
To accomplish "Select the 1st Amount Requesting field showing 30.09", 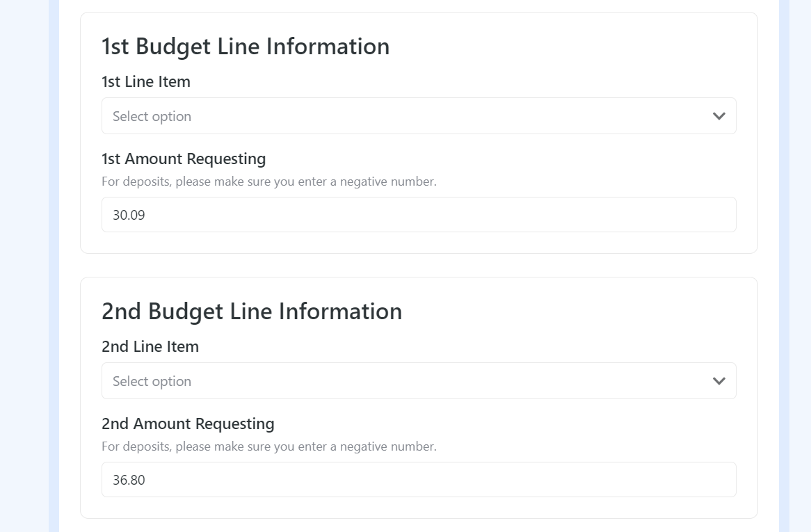I will pos(419,214).
